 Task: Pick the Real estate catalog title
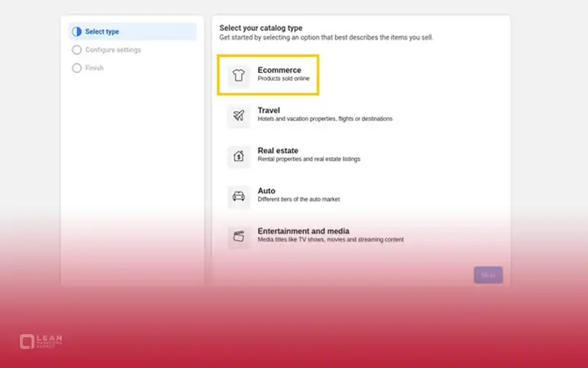click(278, 151)
